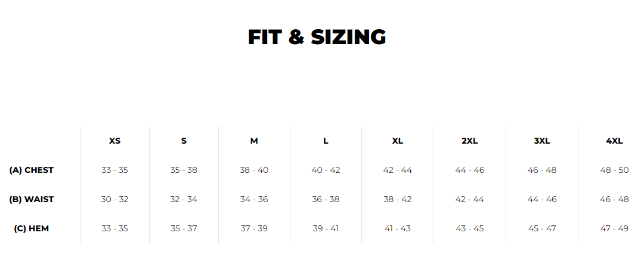Click the S size column header
The height and width of the screenshot is (276, 644).
coord(184,141)
